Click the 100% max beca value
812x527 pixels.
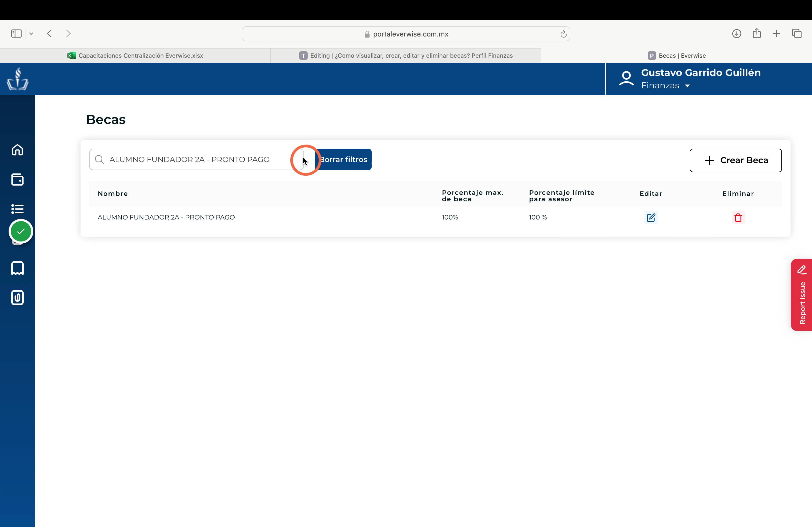[450, 217]
